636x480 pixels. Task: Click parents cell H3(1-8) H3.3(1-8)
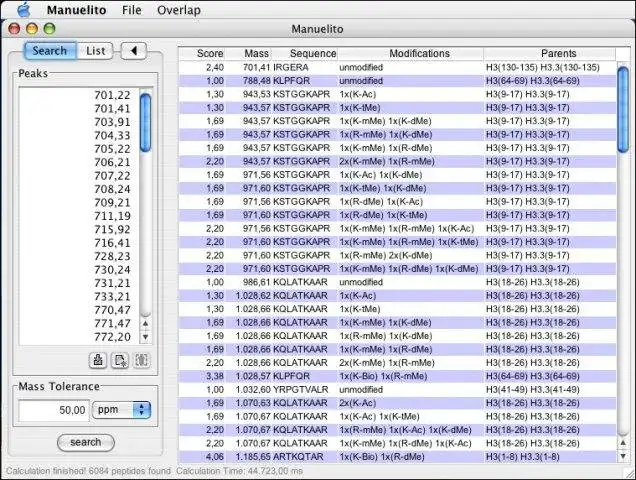tap(522, 456)
